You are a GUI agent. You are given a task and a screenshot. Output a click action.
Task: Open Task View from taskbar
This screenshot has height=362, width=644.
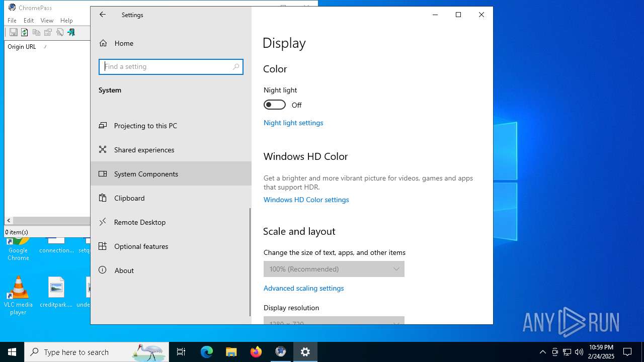pyautogui.click(x=181, y=352)
